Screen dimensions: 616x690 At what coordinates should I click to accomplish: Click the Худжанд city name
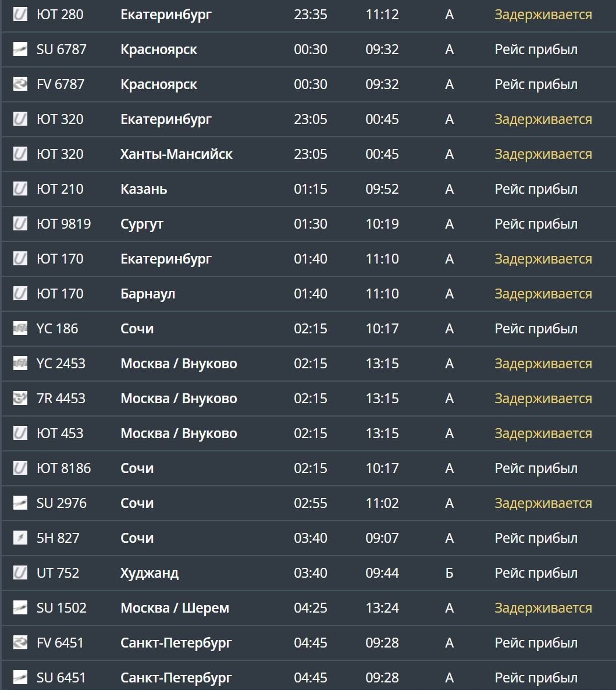tap(149, 573)
